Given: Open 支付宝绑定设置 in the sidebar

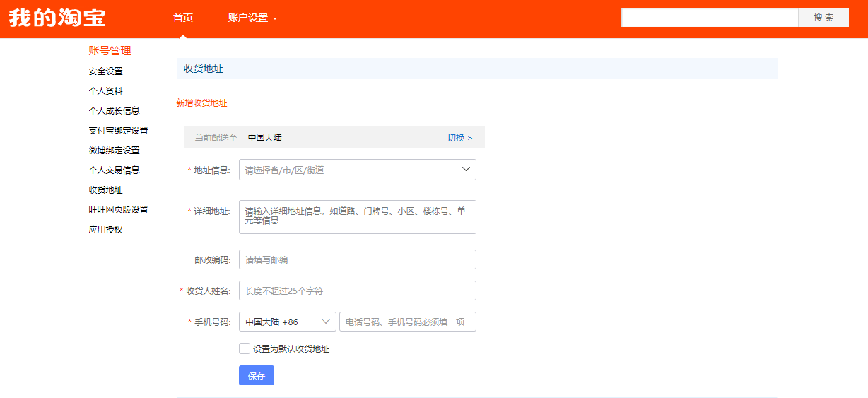Looking at the screenshot, I should 118,131.
